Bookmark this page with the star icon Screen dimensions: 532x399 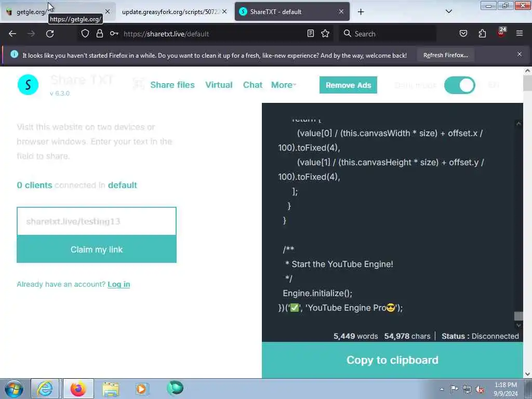click(x=325, y=33)
